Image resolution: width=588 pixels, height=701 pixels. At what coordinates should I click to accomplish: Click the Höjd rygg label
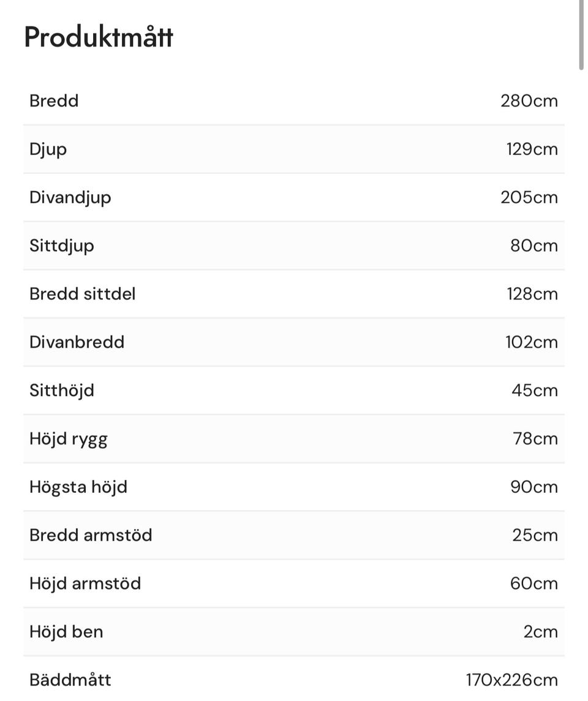point(68,438)
